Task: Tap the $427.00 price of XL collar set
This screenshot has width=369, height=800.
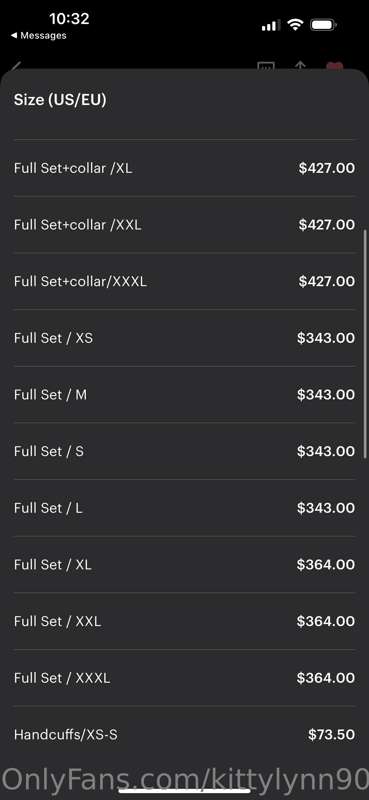Action: point(327,168)
